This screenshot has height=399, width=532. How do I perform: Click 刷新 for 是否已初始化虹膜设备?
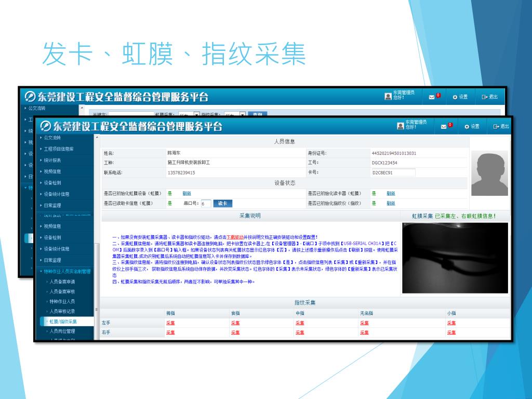coord(187,193)
